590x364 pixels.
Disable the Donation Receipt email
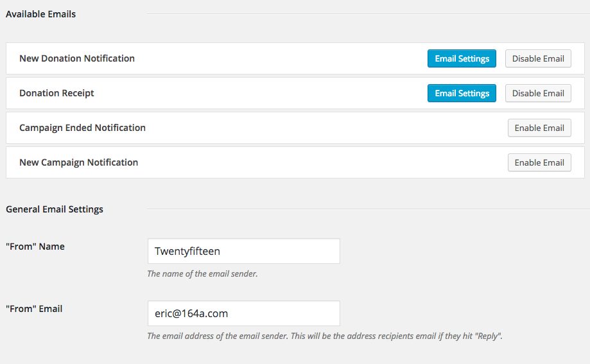pyautogui.click(x=538, y=93)
